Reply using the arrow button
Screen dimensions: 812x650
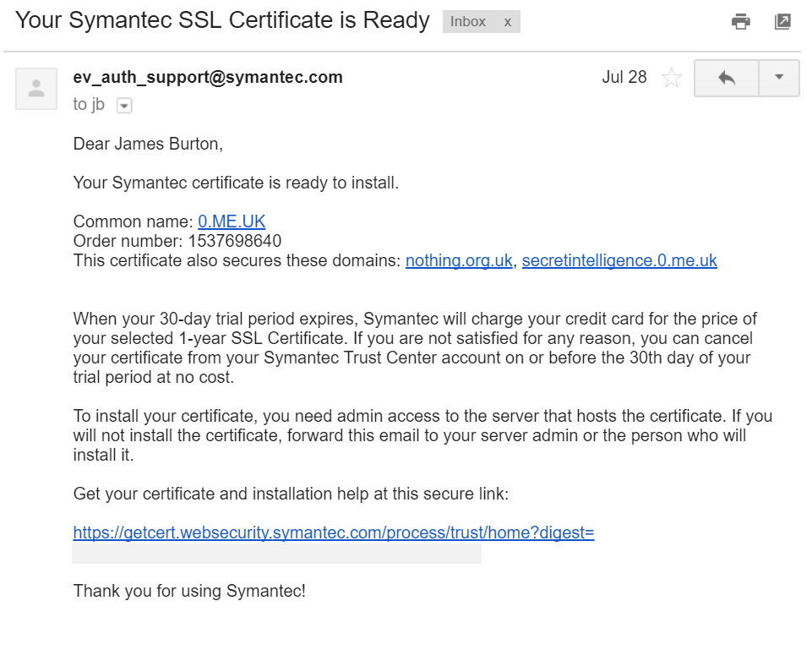[727, 79]
